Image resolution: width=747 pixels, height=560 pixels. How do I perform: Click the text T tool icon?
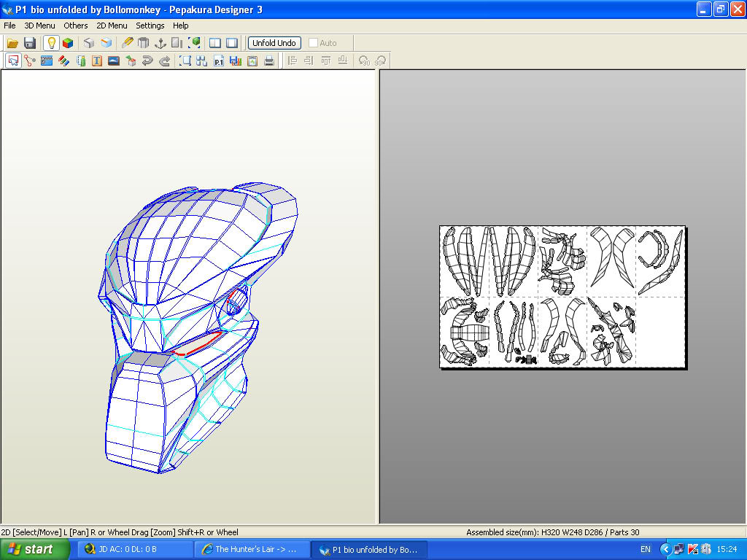(97, 61)
